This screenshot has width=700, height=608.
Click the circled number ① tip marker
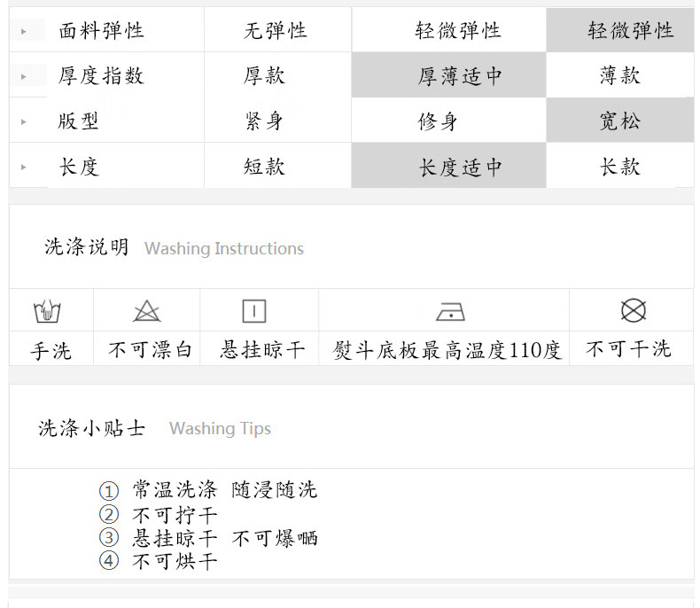point(108,491)
